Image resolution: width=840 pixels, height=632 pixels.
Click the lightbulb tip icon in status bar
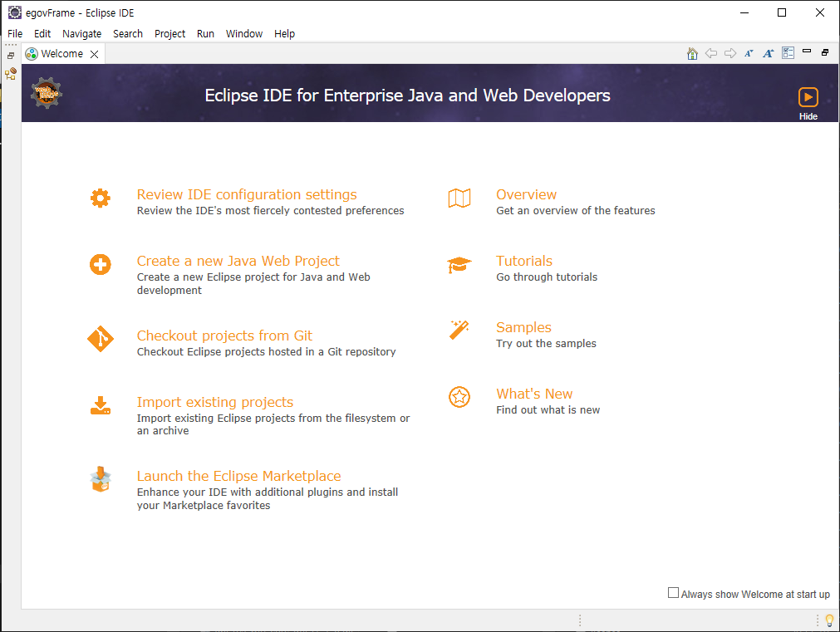tap(829, 620)
